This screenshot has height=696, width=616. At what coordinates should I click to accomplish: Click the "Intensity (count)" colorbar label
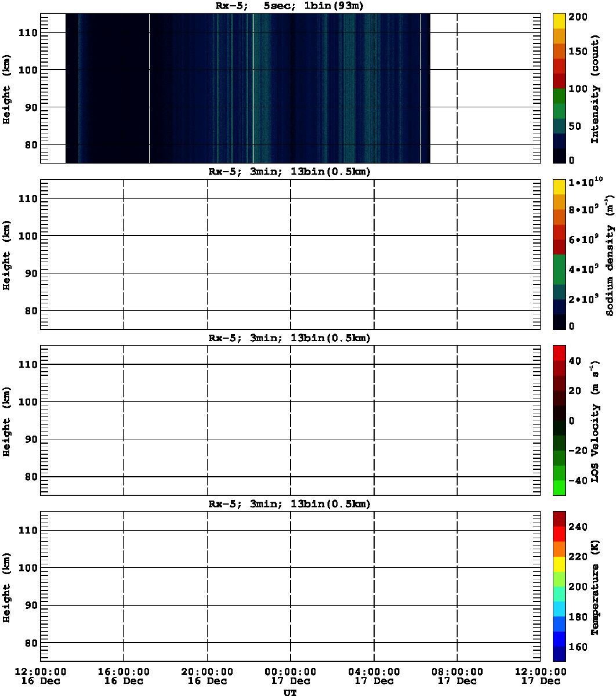pyautogui.click(x=595, y=96)
